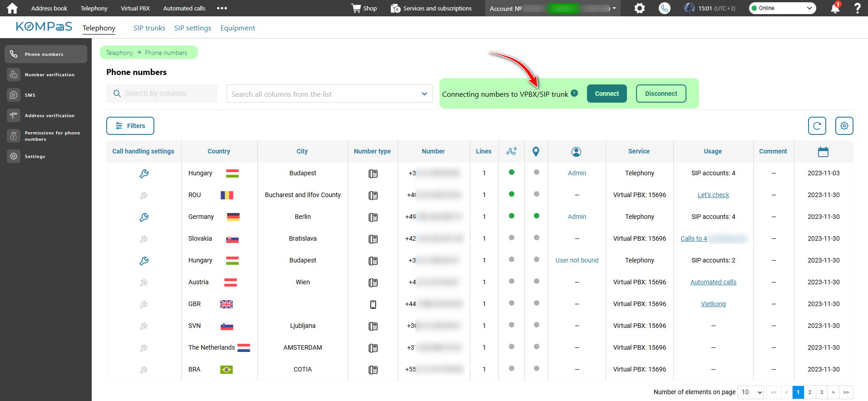
Task: Open the Automated calls usage link
Action: coord(713,282)
